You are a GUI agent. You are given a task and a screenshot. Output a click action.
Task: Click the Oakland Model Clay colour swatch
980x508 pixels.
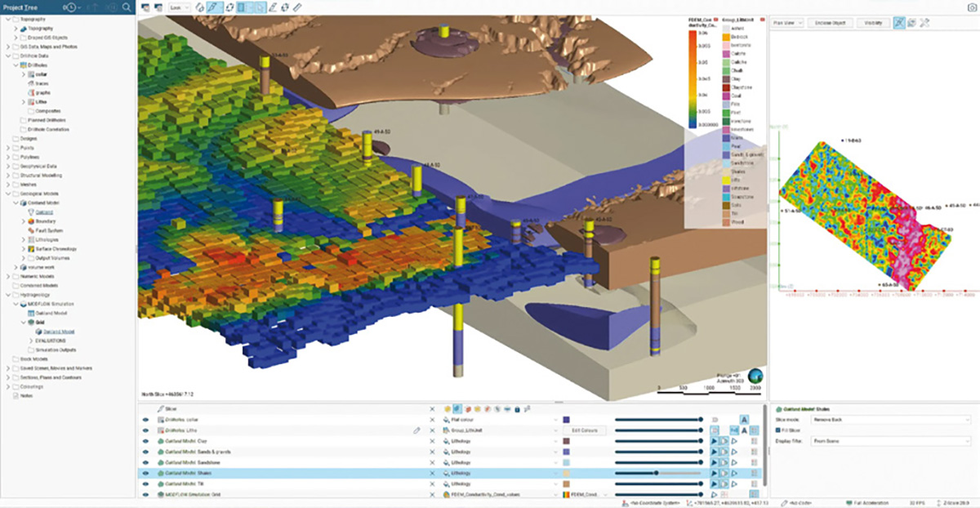pyautogui.click(x=567, y=440)
